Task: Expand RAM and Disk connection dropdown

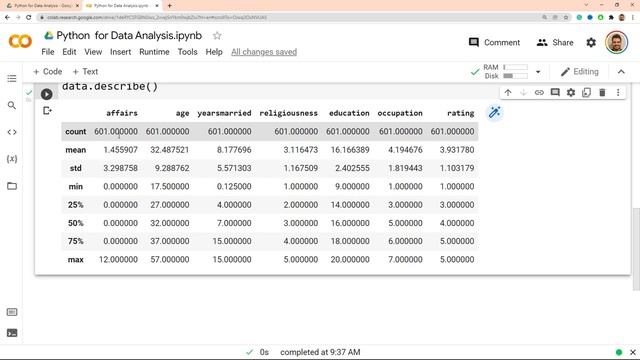Action: pos(538,72)
